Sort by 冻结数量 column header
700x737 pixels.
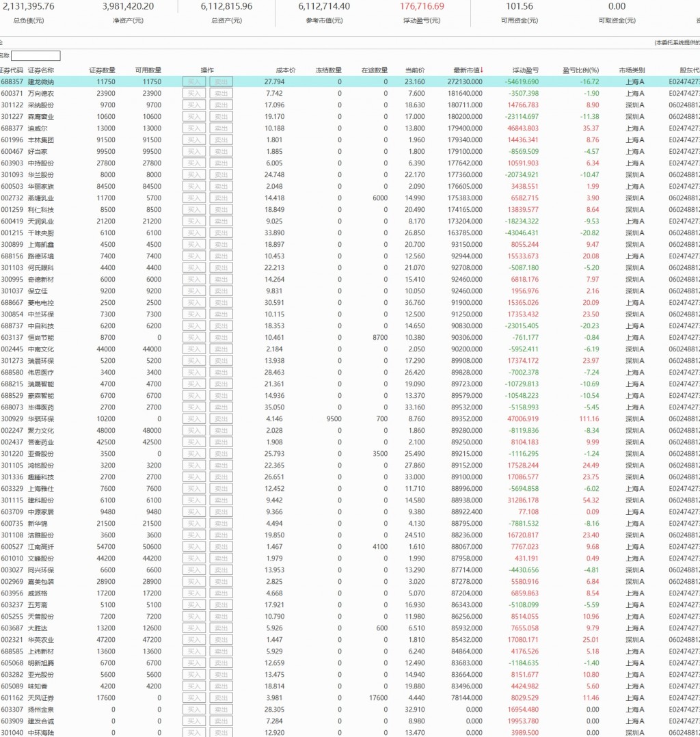click(328, 70)
